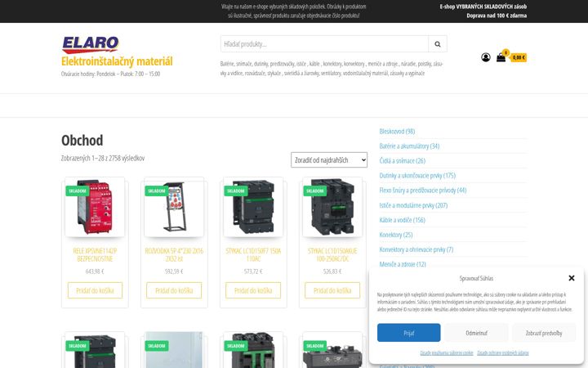
Task: Click SKLADOM badge on STYKAC LC1D150AKUE
Action: (x=315, y=191)
